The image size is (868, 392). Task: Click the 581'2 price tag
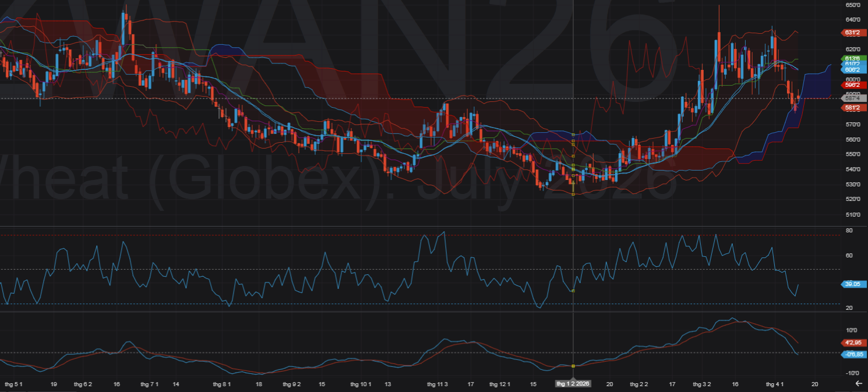(852, 108)
